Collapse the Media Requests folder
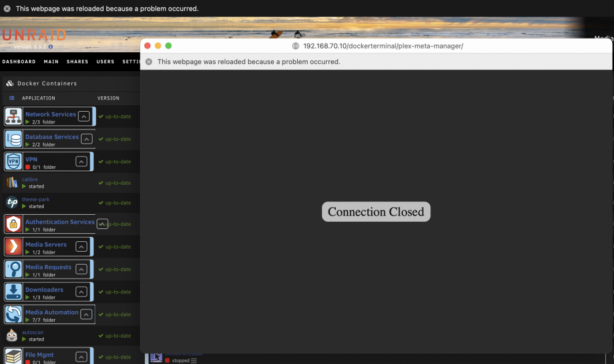Image resolution: width=614 pixels, height=364 pixels. point(81,269)
